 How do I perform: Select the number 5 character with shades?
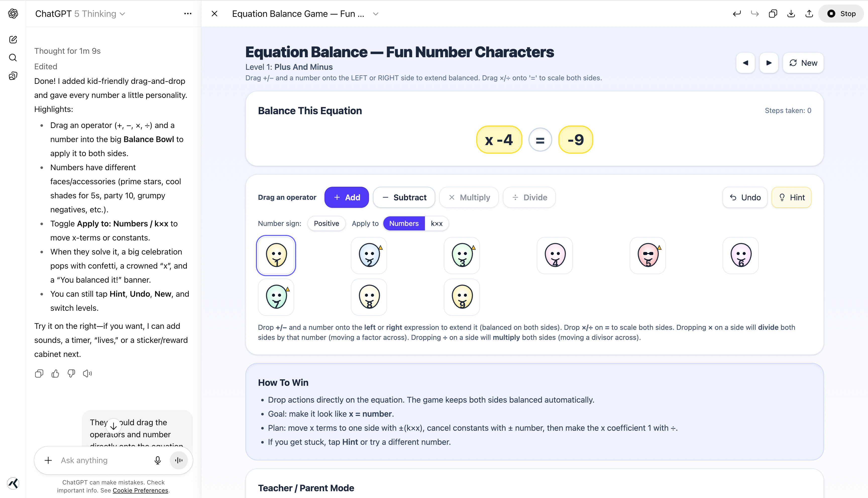click(647, 255)
